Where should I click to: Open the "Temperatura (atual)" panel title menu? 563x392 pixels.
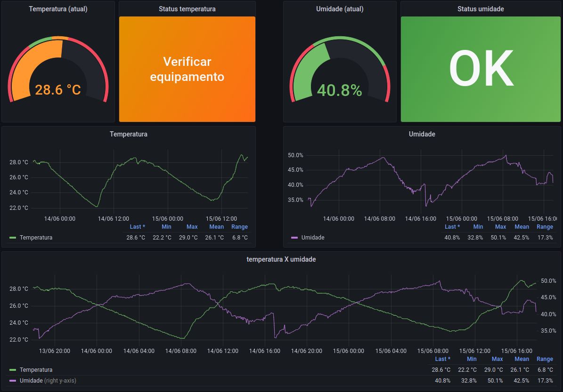[x=58, y=9]
